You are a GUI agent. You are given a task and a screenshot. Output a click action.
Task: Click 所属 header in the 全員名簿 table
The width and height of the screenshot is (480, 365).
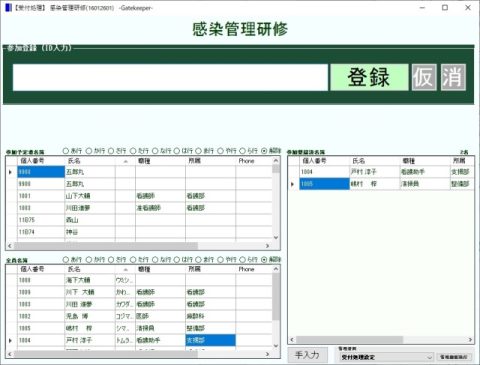[210, 269]
